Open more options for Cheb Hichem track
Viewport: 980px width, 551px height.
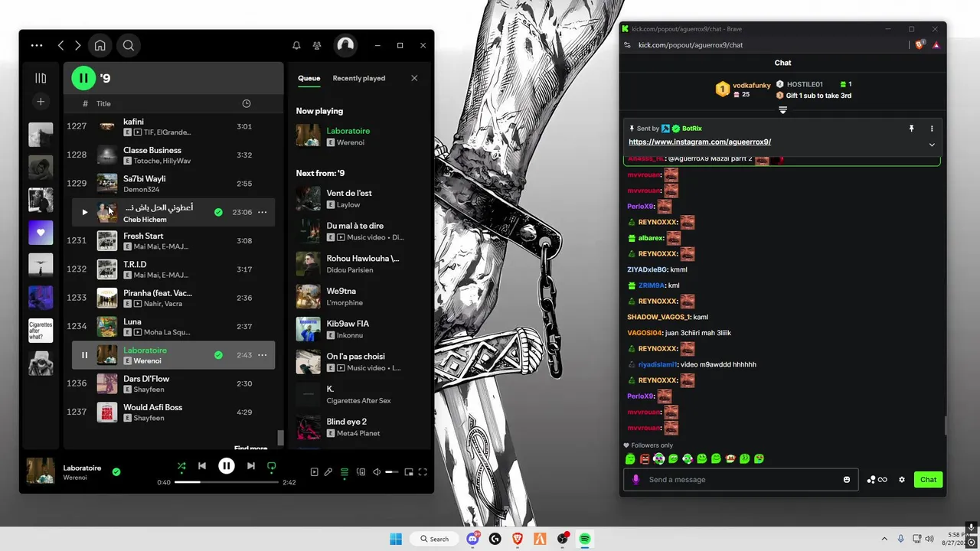(x=262, y=212)
